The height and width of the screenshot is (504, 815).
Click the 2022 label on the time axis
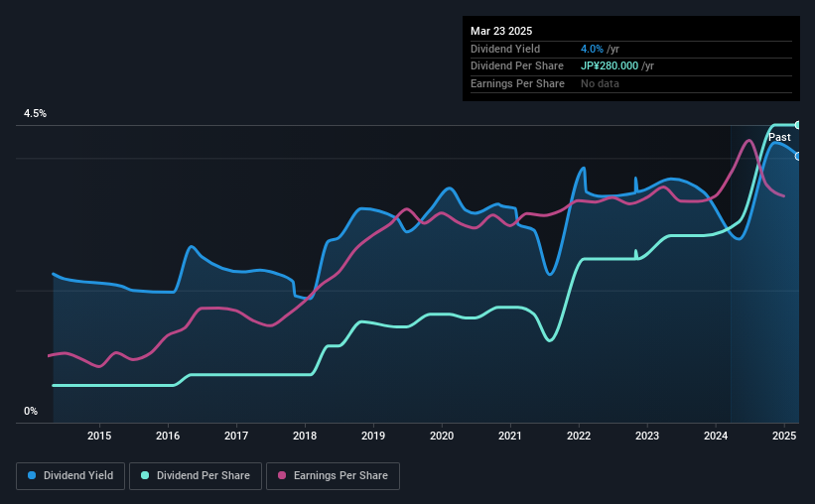click(x=579, y=436)
